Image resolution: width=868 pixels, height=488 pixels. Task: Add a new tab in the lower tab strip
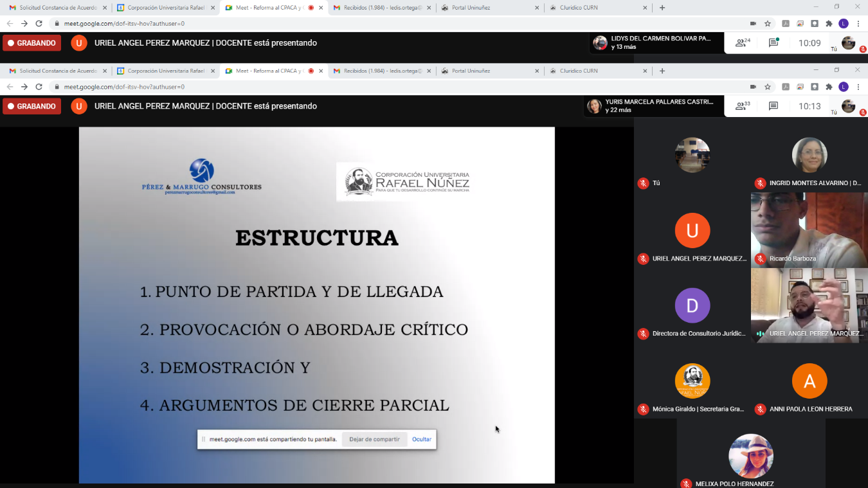pos(662,71)
